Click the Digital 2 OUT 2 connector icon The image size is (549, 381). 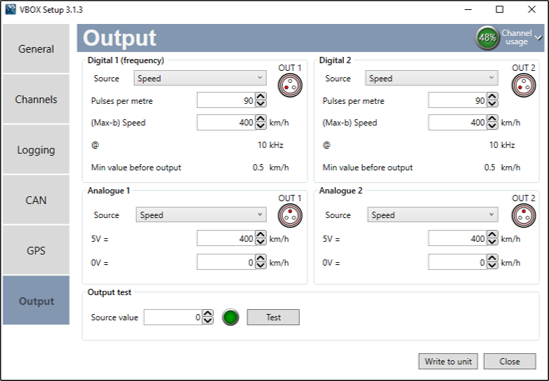click(x=523, y=85)
